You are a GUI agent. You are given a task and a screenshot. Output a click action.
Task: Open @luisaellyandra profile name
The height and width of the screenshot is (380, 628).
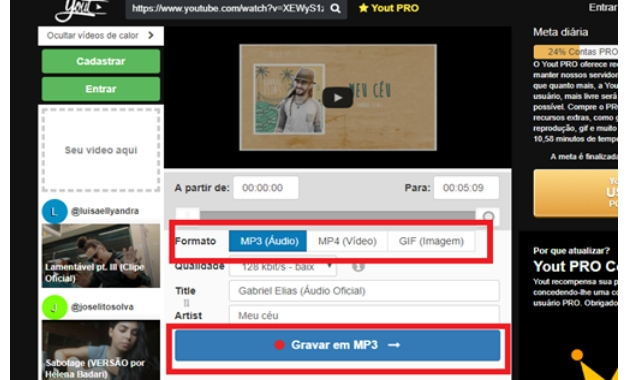coord(105,211)
